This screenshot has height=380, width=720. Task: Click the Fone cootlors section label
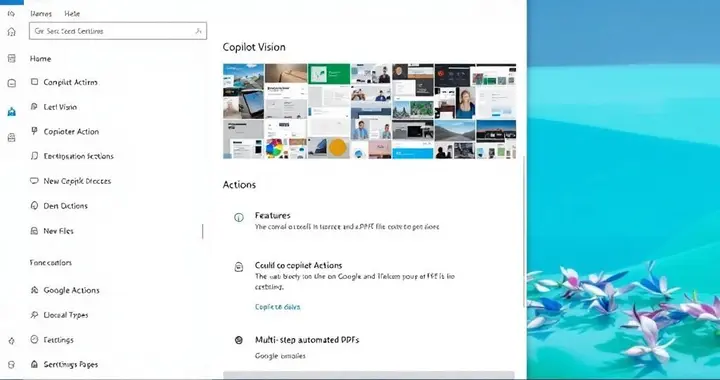click(51, 263)
